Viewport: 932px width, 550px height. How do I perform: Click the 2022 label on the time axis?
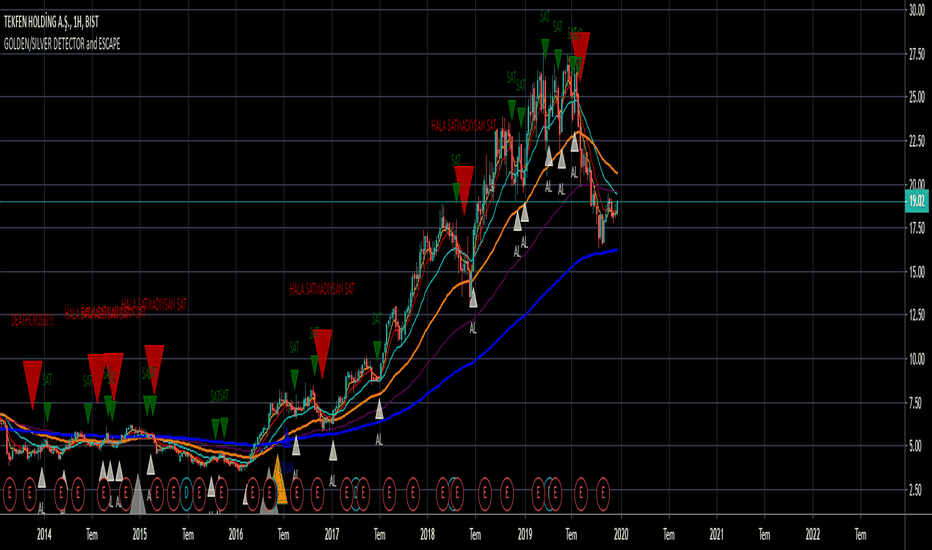[x=812, y=535]
